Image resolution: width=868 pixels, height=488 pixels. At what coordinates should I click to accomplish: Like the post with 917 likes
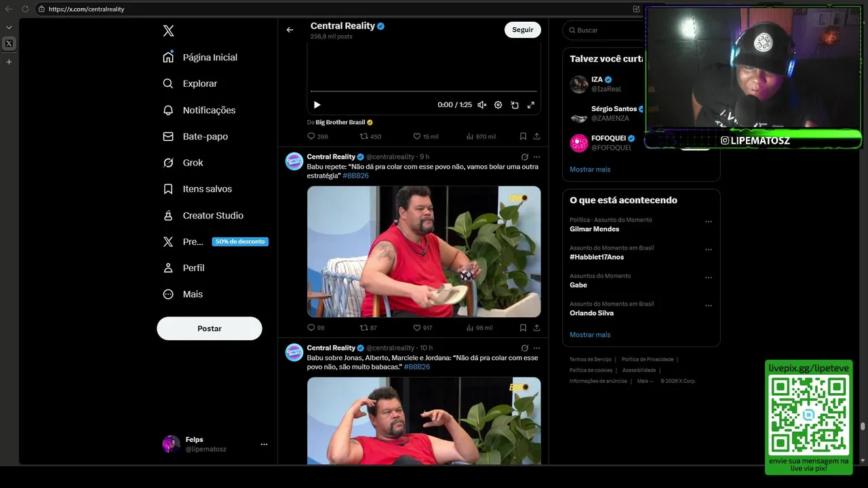423,327
